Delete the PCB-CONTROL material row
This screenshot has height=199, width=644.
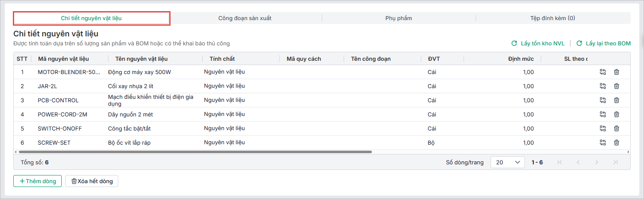(617, 100)
